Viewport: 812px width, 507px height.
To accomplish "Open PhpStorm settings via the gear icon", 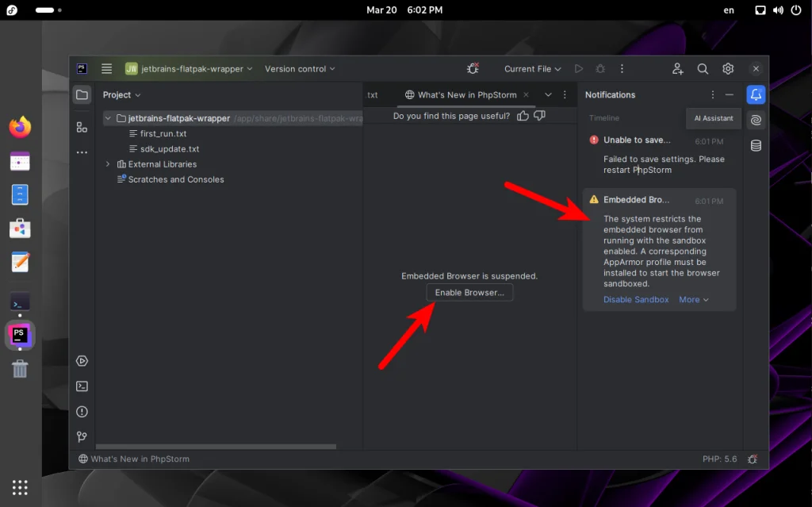I will click(x=728, y=68).
